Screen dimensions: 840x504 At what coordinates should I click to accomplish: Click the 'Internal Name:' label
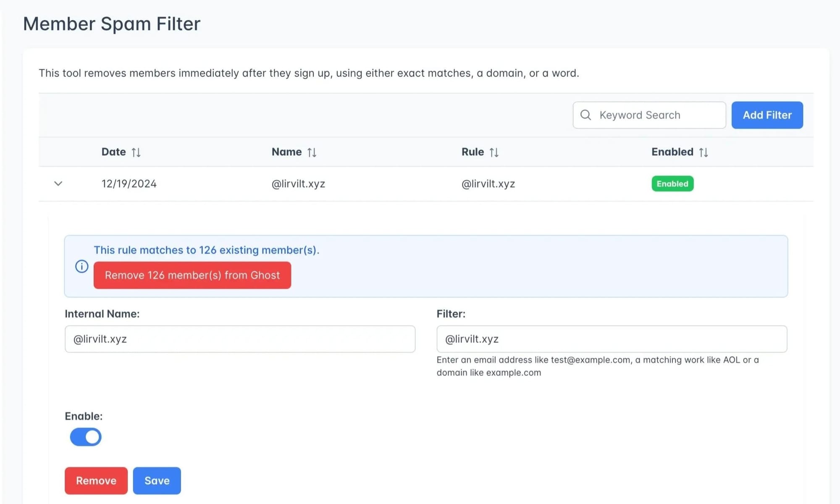[102, 314]
